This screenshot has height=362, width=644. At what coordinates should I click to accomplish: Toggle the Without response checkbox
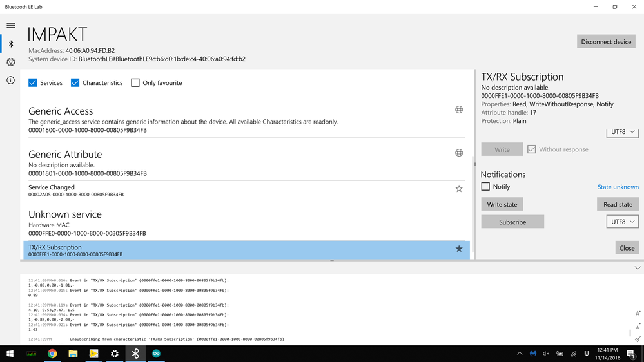tap(531, 149)
